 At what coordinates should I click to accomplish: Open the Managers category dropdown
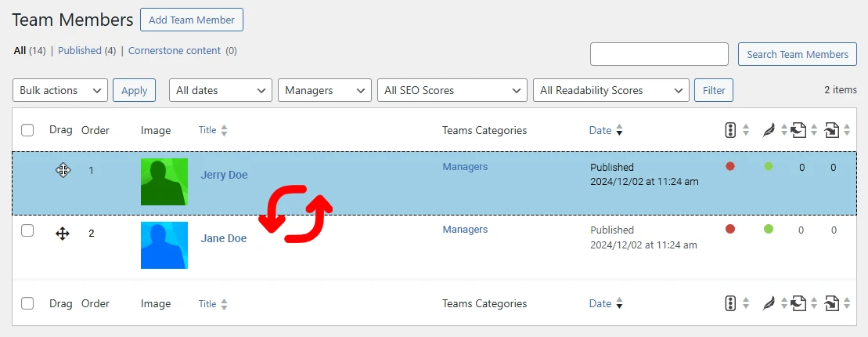324,90
